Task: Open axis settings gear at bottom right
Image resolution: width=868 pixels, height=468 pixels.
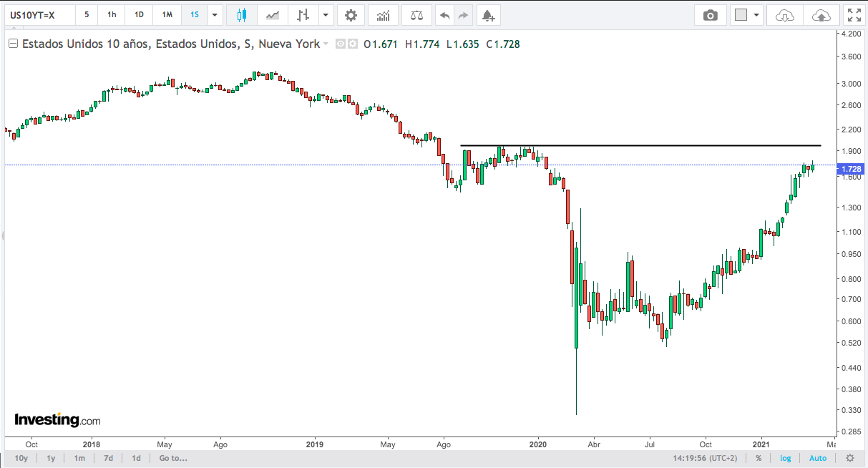Action: (849, 458)
